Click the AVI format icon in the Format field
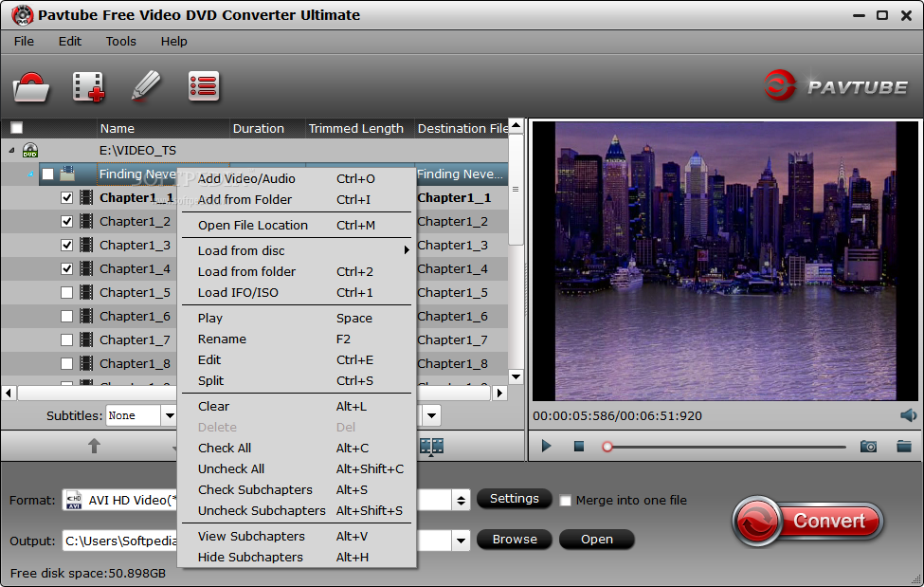This screenshot has height=587, width=924. pyautogui.click(x=74, y=501)
